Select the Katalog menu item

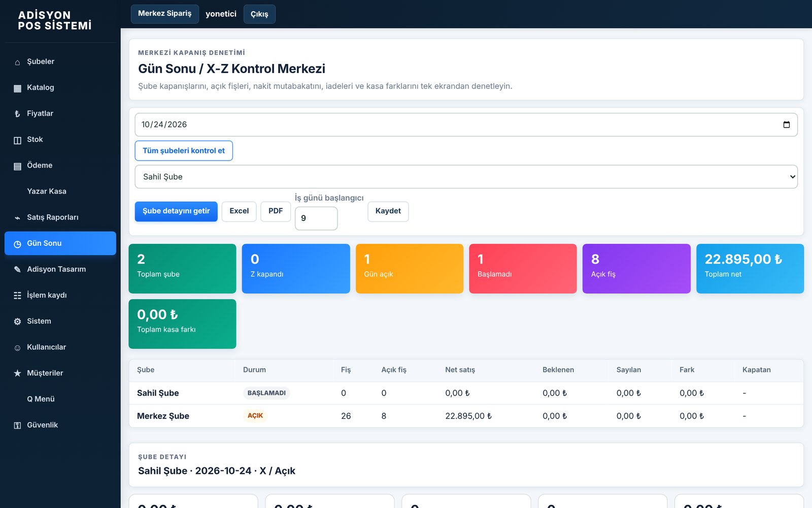click(60, 88)
